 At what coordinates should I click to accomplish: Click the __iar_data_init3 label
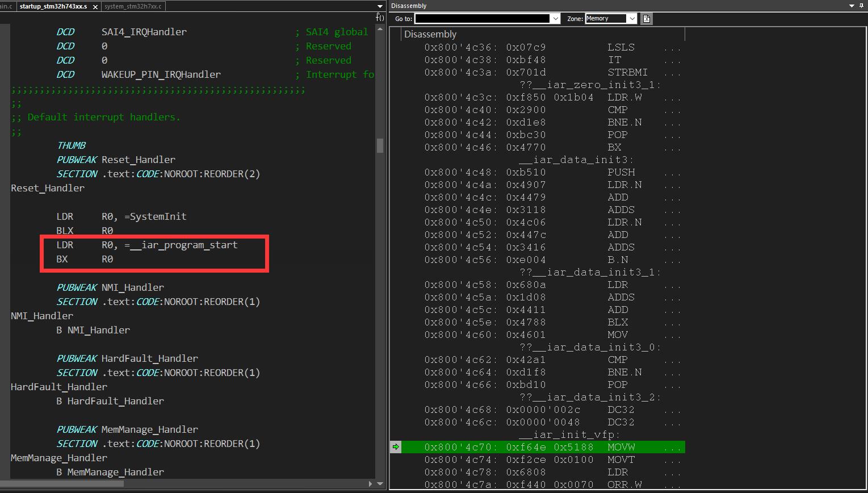click(576, 160)
